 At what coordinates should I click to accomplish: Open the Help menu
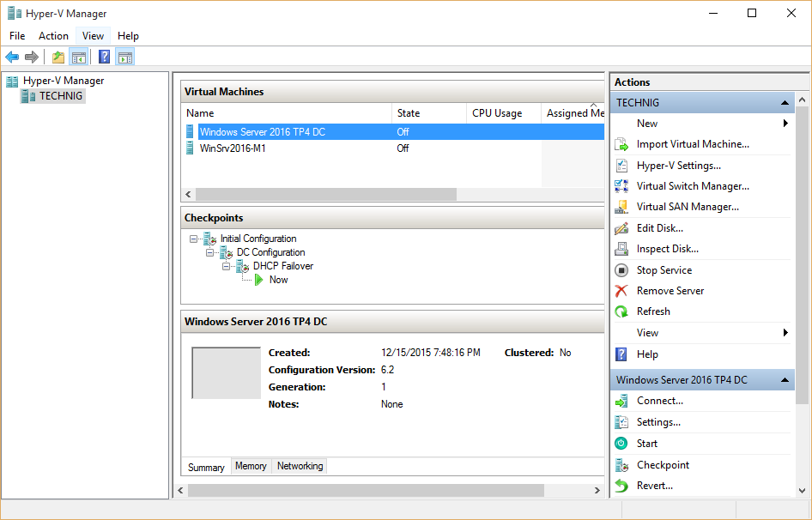[128, 36]
